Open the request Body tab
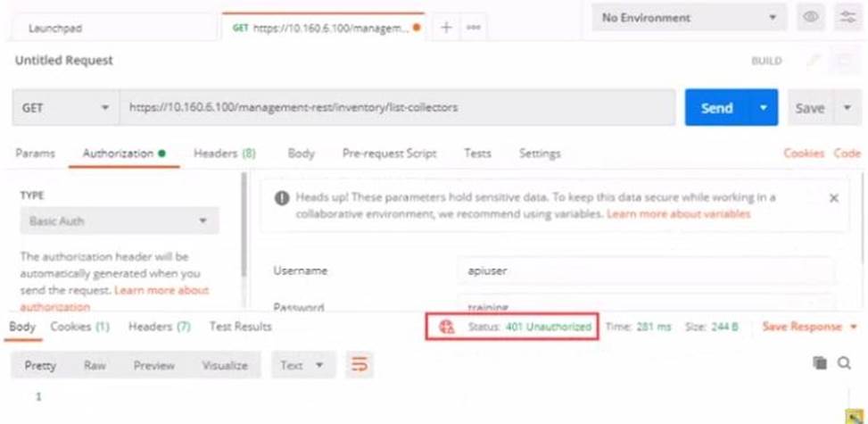 point(302,154)
